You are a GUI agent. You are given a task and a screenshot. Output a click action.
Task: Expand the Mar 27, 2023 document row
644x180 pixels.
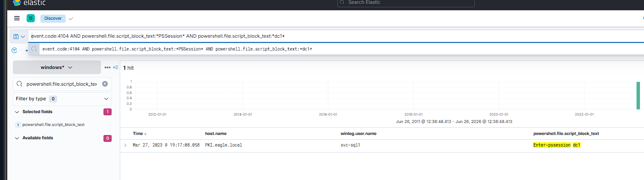click(125, 145)
